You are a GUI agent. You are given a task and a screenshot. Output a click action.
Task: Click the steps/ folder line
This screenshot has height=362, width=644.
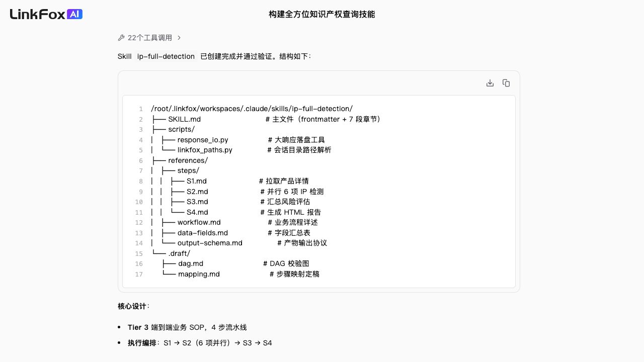[x=175, y=170]
